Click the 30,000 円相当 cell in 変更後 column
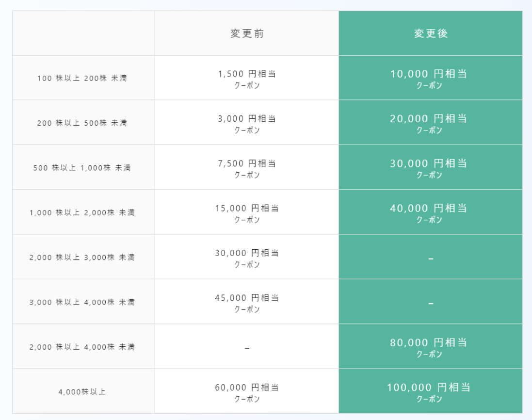The height and width of the screenshot is (420, 532). click(429, 168)
